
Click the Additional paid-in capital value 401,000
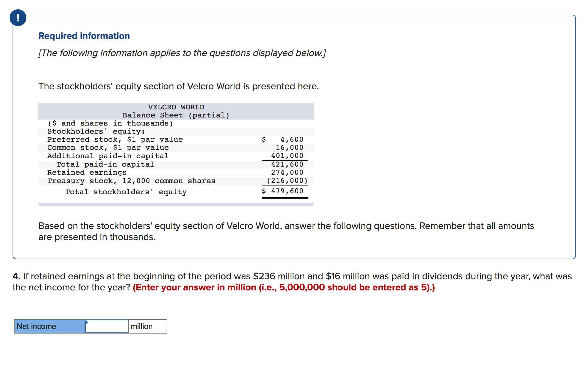(287, 156)
